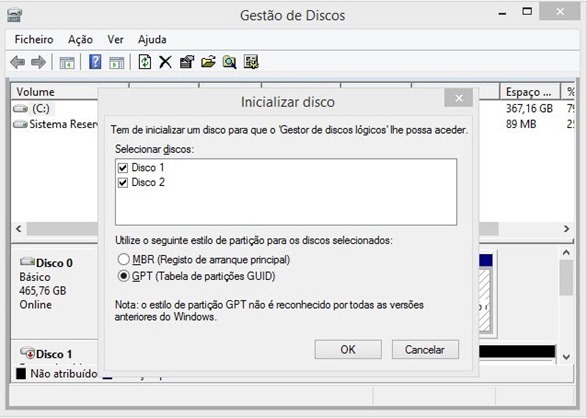Confirm with the OK button

point(348,350)
